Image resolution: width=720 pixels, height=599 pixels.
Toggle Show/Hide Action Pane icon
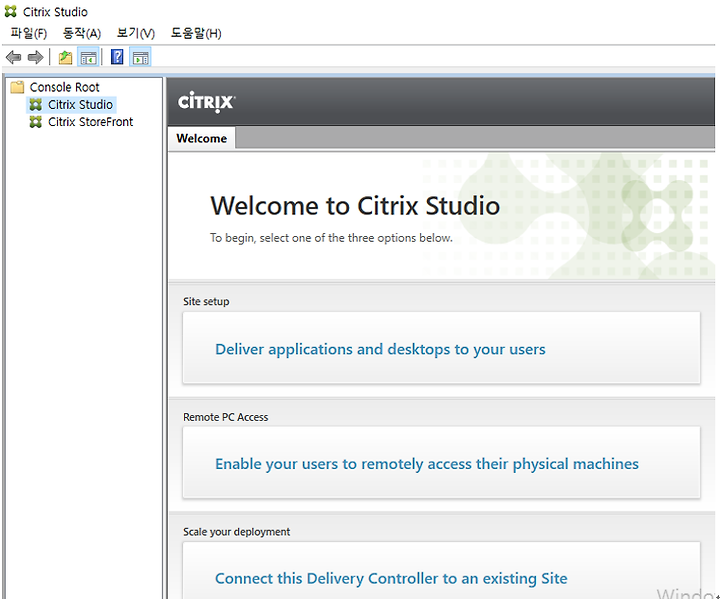click(x=141, y=57)
